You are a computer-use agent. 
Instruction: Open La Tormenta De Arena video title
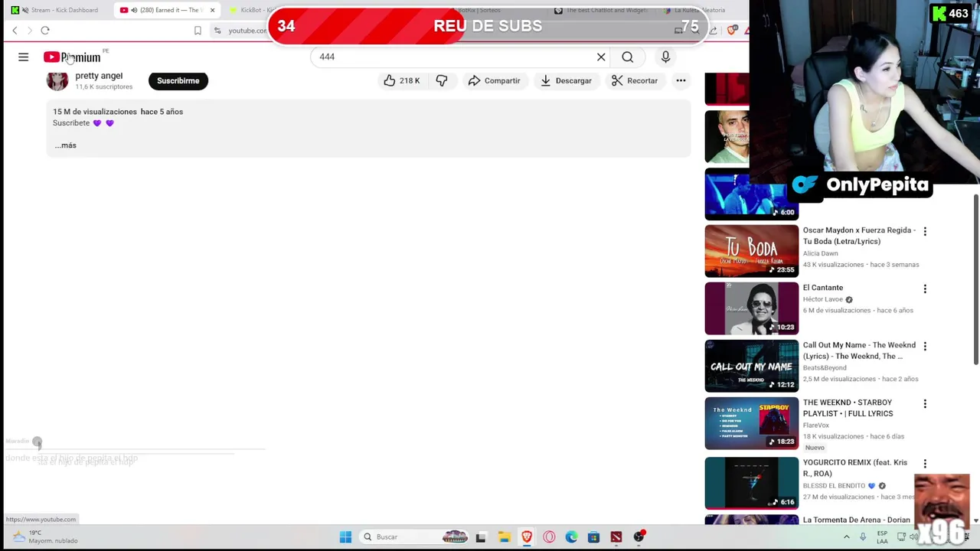click(857, 520)
